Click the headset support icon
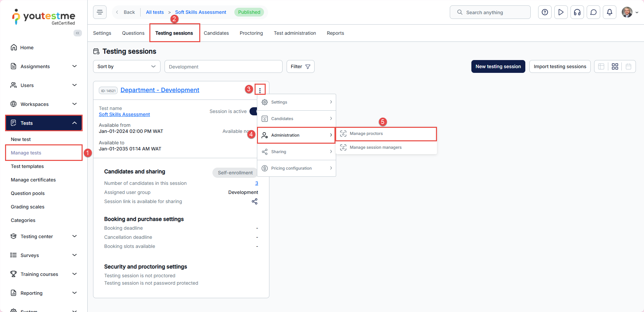 coord(577,12)
